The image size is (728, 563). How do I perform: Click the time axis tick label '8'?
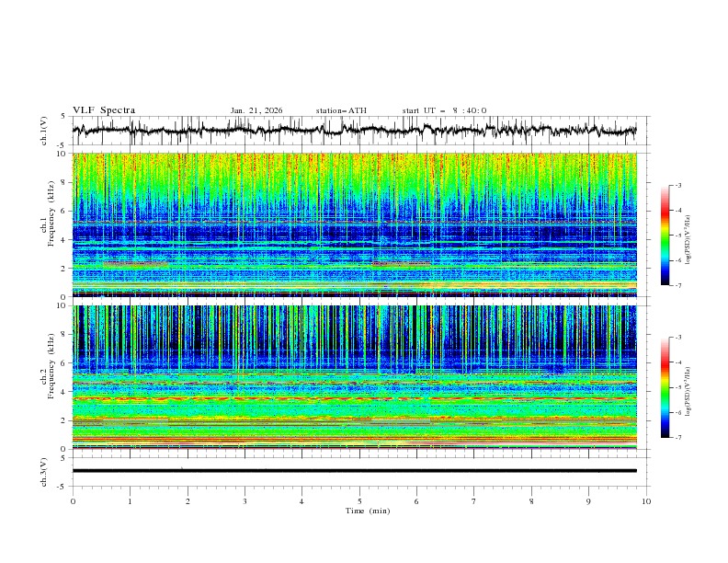531,501
